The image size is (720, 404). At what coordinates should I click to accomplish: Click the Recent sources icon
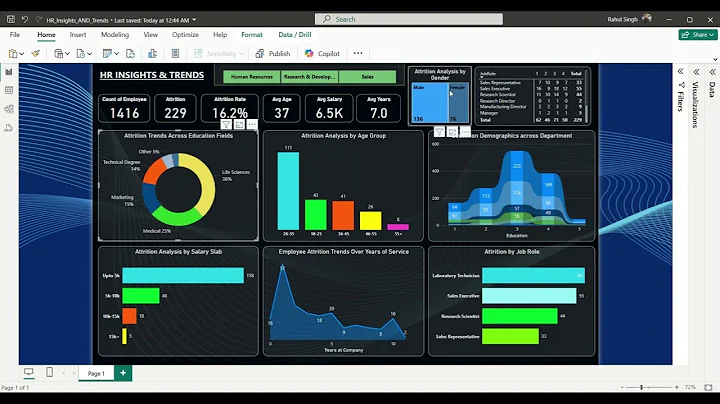click(x=81, y=54)
